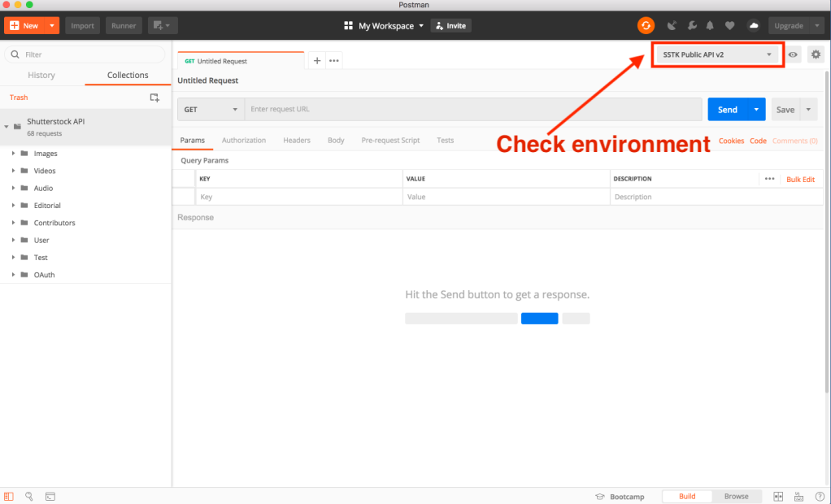Collapse the Shutterstock API collection
The image size is (831, 504).
(7, 127)
